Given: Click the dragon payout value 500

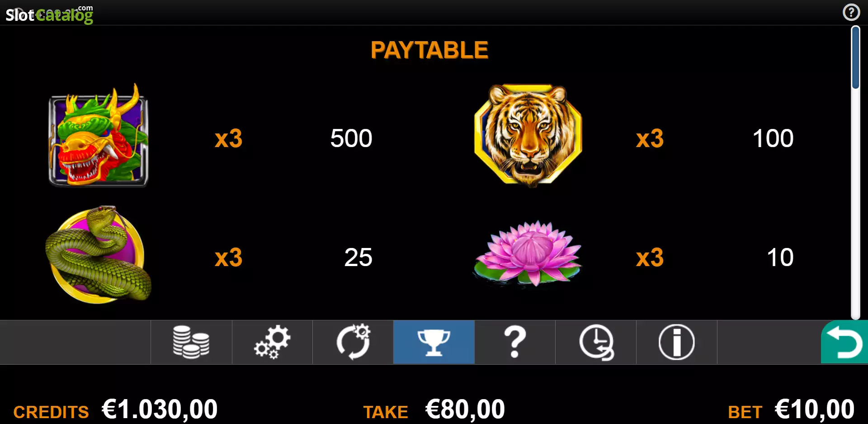Looking at the screenshot, I should [351, 138].
